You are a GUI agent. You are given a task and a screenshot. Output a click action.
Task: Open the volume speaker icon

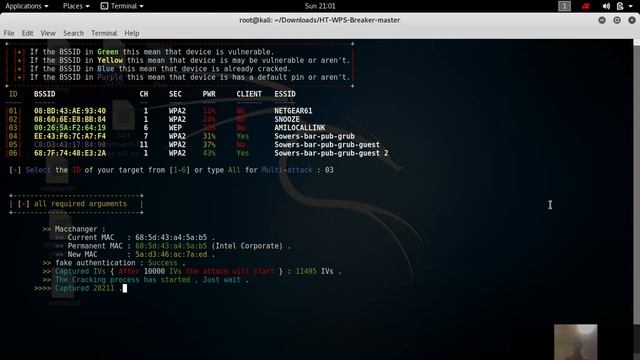[x=606, y=6]
